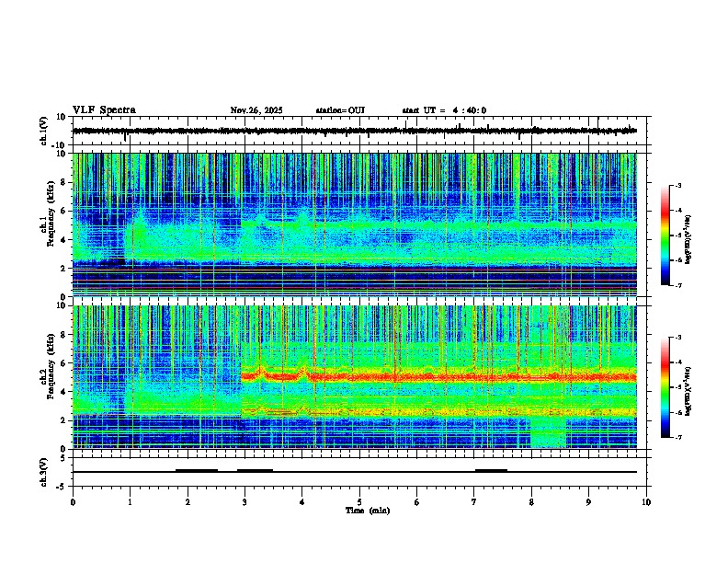This screenshot has height=563, width=728.
Task: Click the "VLF Spectra" plot title
Action: [104, 110]
